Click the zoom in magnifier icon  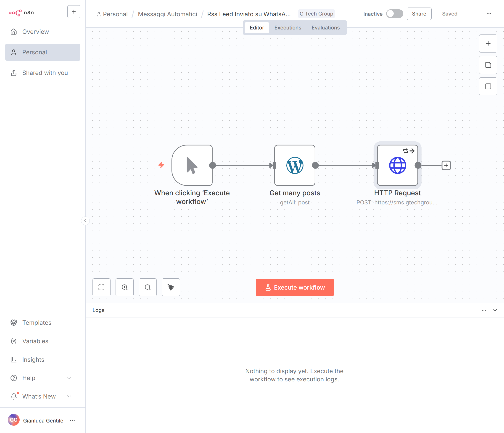(x=124, y=287)
